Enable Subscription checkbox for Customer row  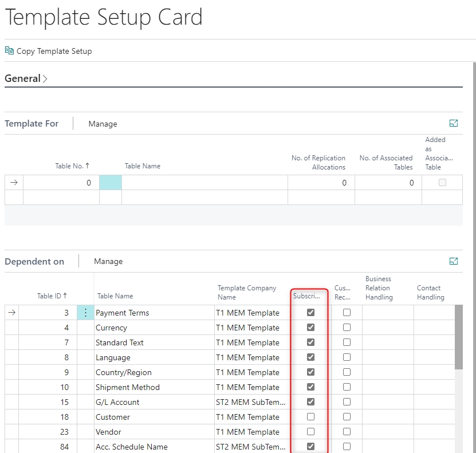[x=310, y=417]
